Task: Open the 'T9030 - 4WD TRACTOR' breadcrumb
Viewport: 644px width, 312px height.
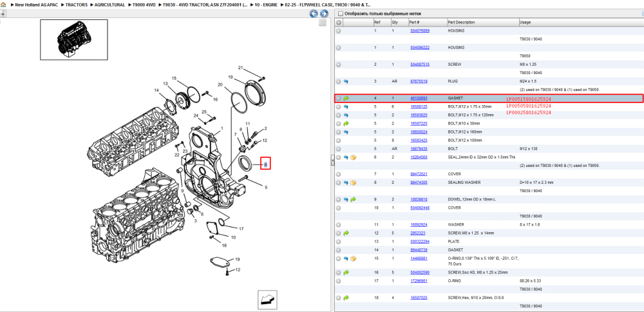Action: coord(205,5)
